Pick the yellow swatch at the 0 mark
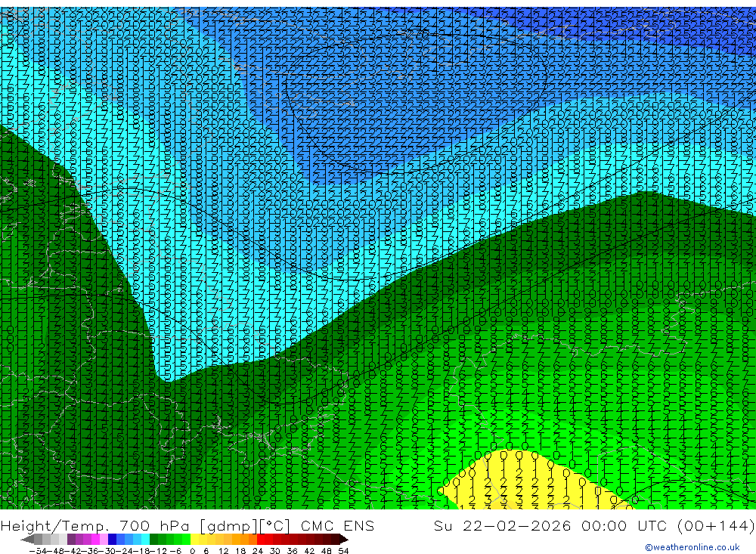Image resolution: width=756 pixels, height=554 pixels. point(194,539)
